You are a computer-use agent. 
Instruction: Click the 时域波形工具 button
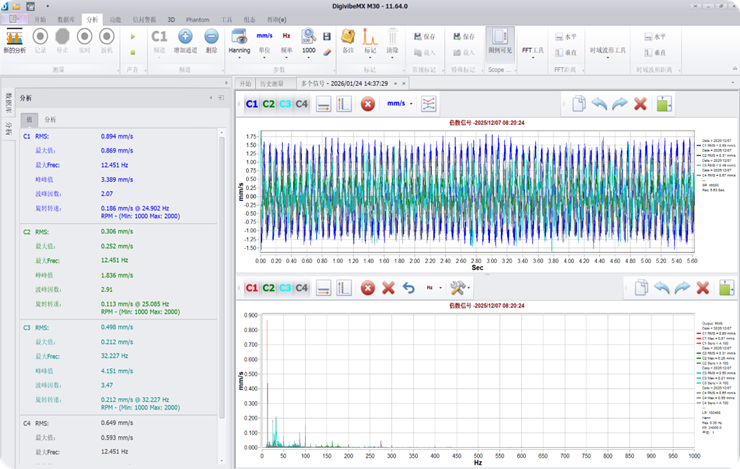pyautogui.click(x=607, y=48)
